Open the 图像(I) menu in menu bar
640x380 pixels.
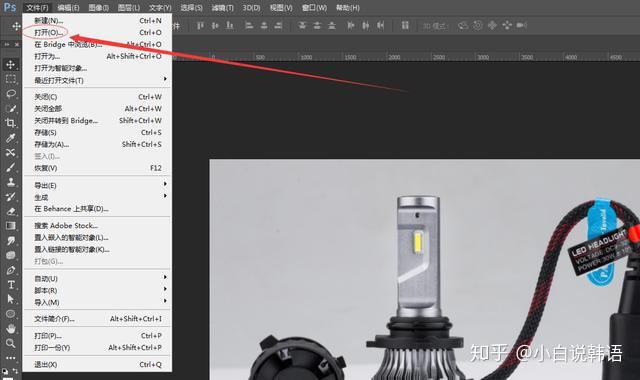(x=98, y=8)
